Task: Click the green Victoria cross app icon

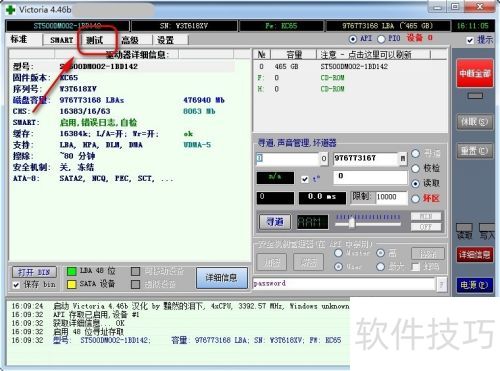Action: pos(10,9)
